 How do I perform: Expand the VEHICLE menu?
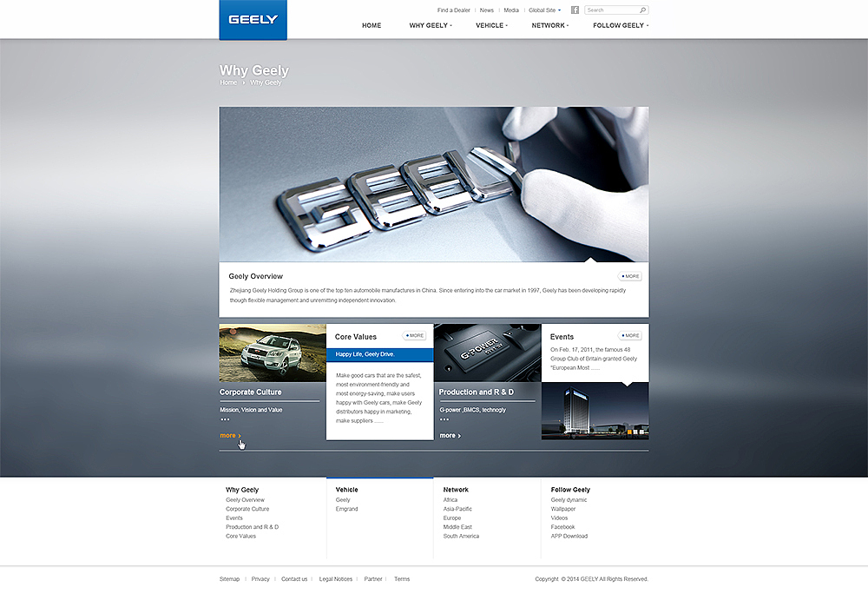[x=491, y=25]
